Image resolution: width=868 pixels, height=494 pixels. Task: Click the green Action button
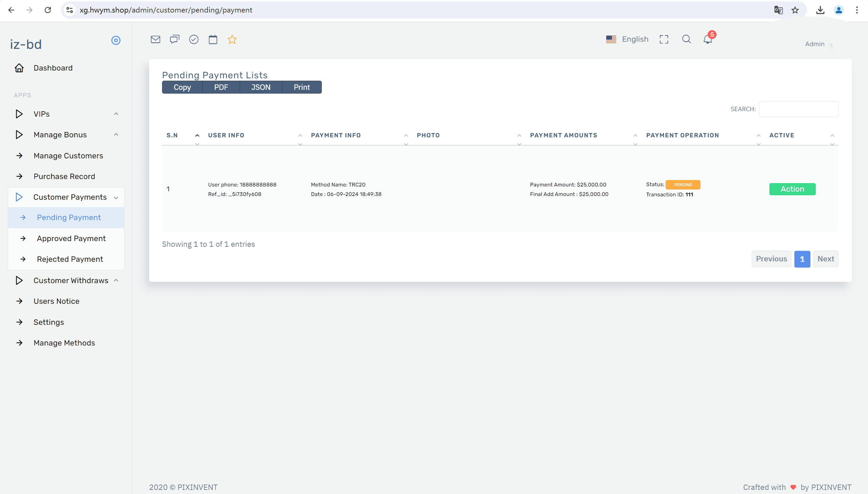(x=792, y=189)
